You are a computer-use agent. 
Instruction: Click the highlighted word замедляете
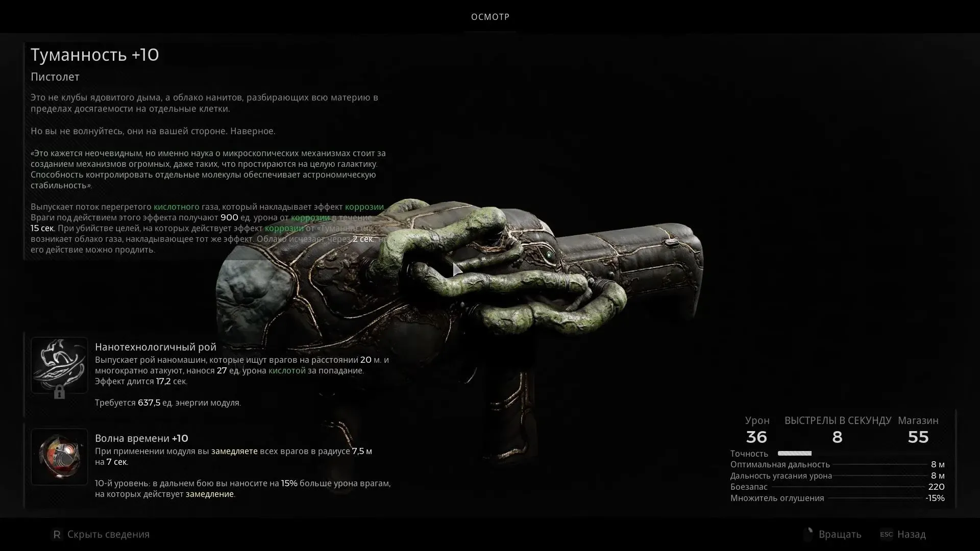pos(234,451)
